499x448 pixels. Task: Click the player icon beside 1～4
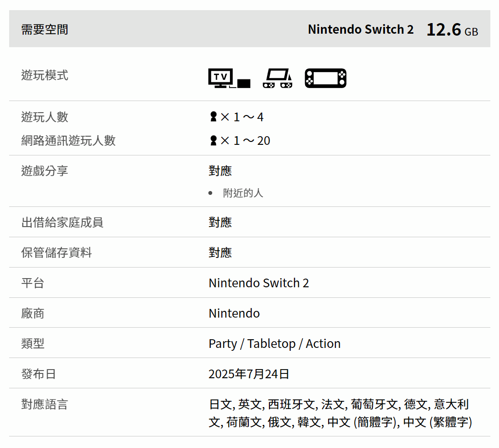(x=214, y=116)
